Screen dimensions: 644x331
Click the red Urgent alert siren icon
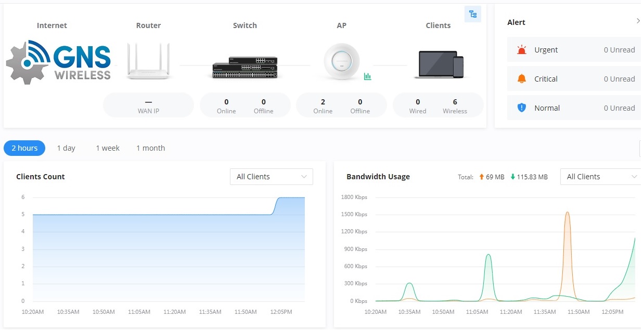click(x=522, y=50)
